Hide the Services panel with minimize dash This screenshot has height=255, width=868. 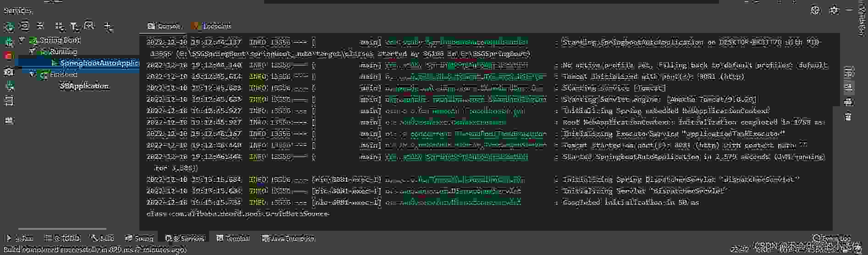click(850, 10)
